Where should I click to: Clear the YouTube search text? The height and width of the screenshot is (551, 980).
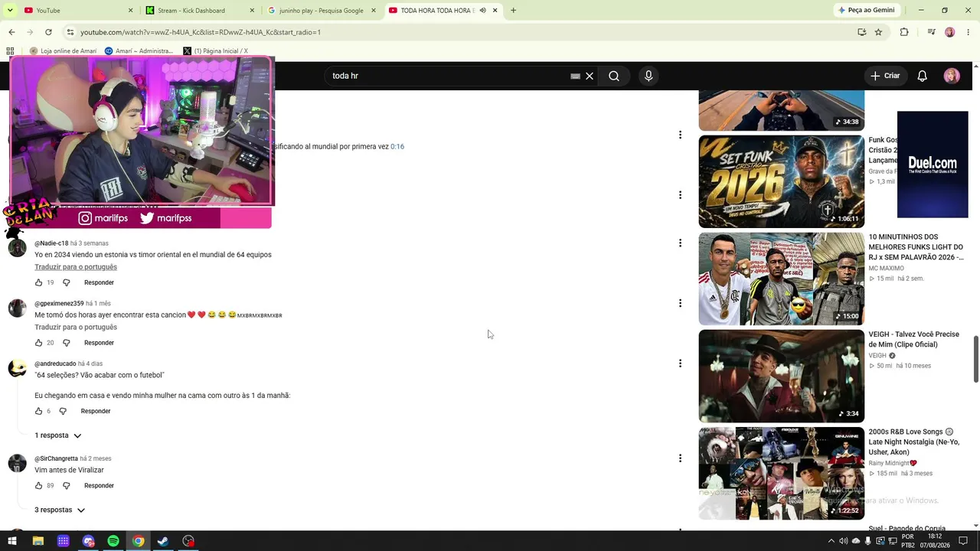point(590,77)
